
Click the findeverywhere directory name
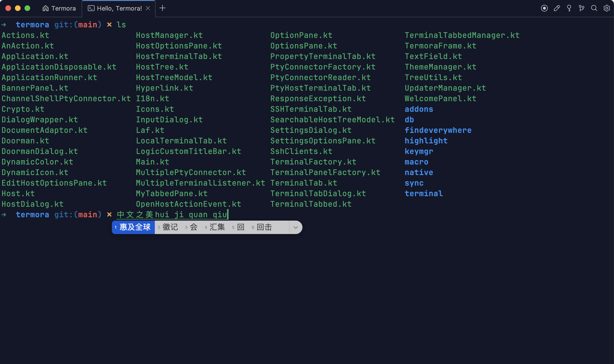click(x=438, y=130)
